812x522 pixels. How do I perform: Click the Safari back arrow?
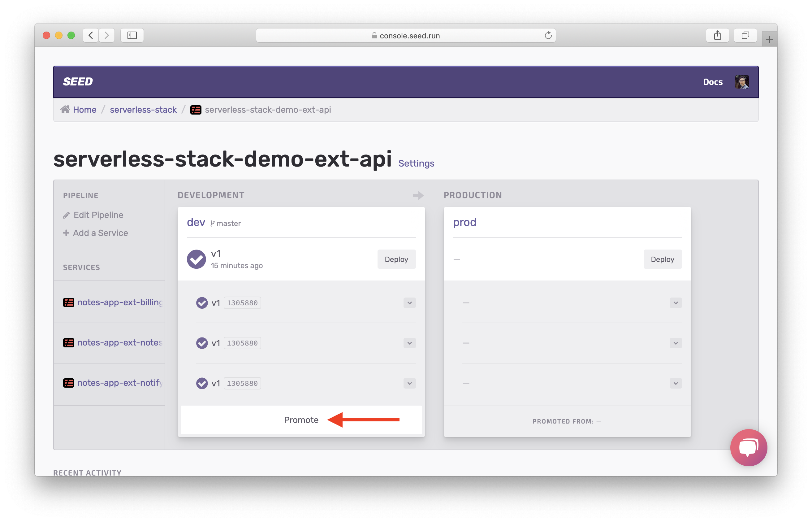(x=91, y=35)
